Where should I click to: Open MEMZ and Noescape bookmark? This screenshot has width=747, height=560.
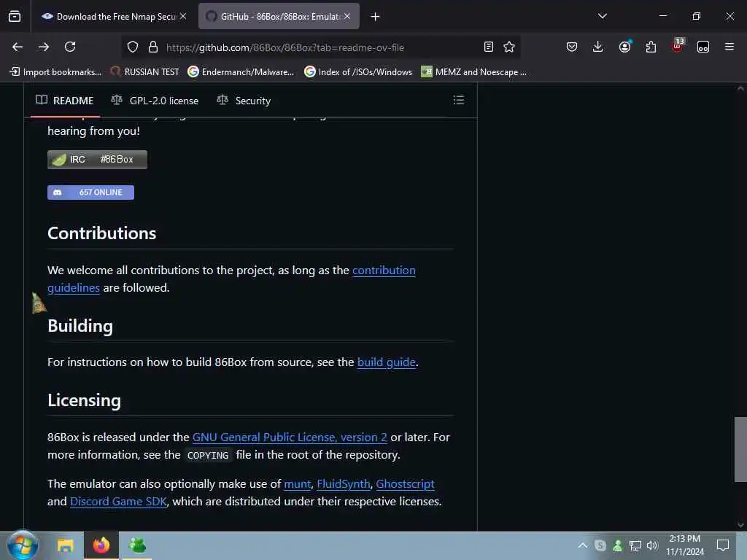tap(474, 72)
